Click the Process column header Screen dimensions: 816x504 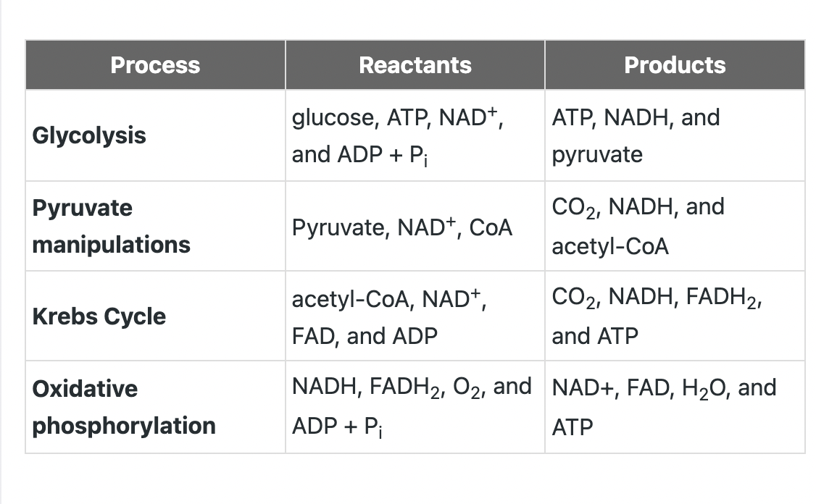pos(155,65)
